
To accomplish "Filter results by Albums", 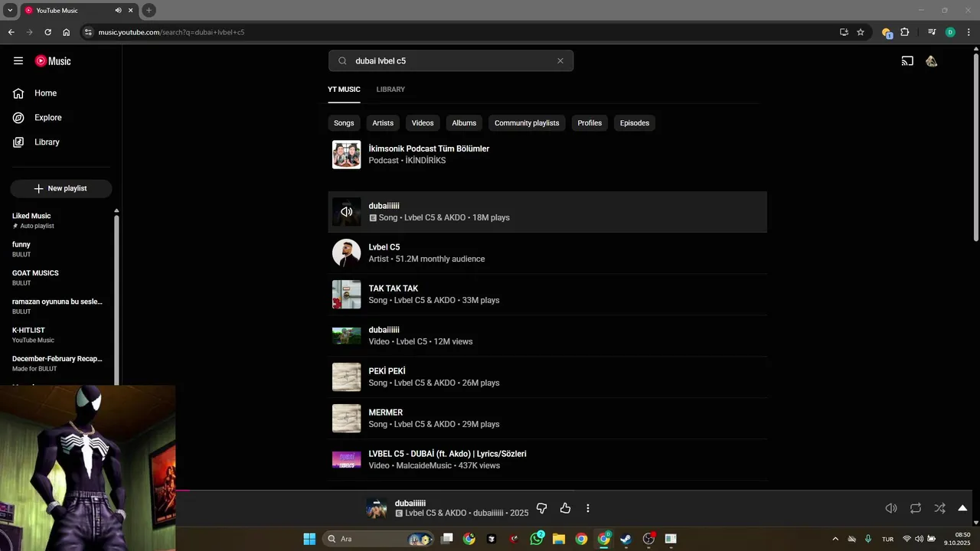I will [x=464, y=123].
